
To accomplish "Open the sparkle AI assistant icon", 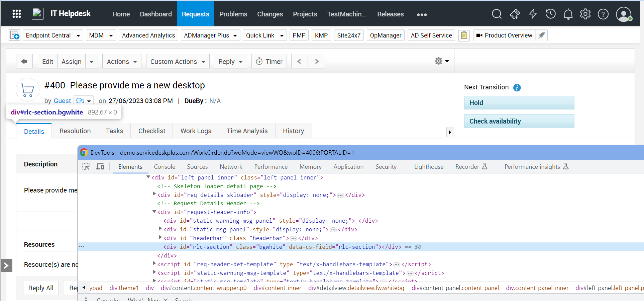I will pyautogui.click(x=515, y=14).
